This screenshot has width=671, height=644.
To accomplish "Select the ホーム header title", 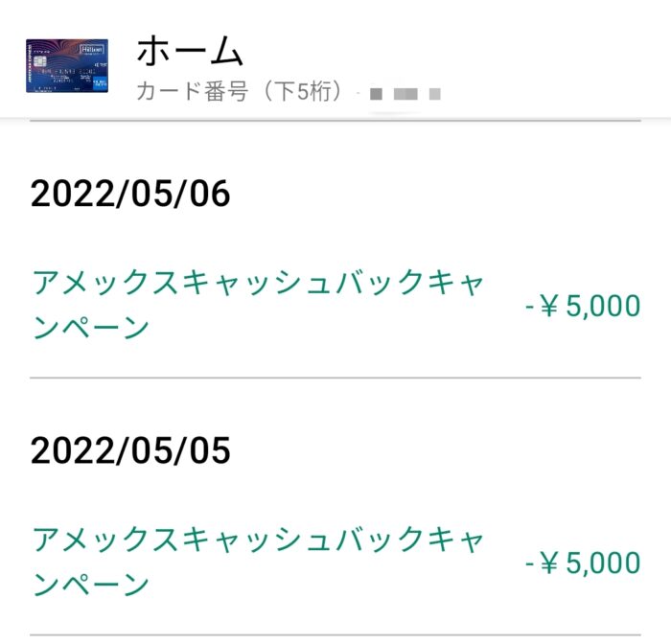I will (190, 51).
